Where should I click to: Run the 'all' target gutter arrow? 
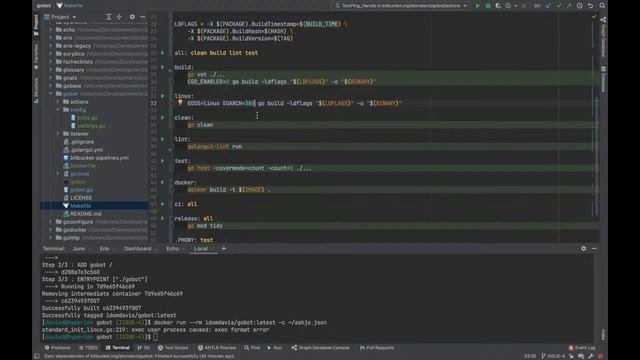coord(162,53)
